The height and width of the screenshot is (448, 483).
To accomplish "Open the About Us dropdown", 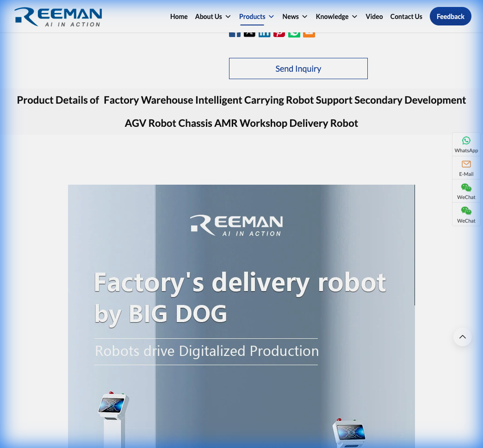I will [212, 16].
